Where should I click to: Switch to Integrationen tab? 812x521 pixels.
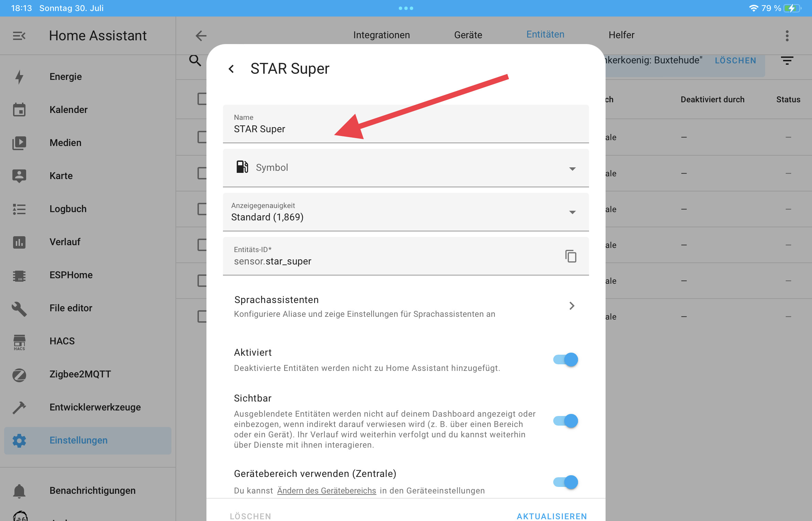pyautogui.click(x=382, y=35)
